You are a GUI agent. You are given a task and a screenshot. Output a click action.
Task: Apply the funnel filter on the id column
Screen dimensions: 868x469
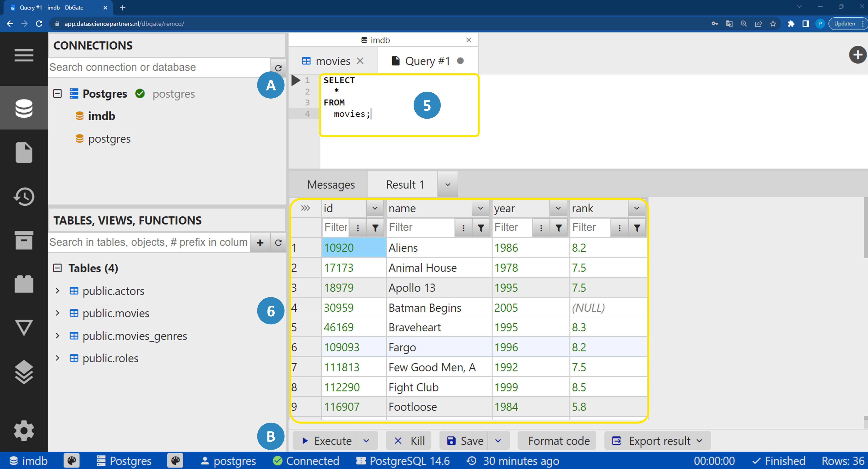pyautogui.click(x=375, y=228)
